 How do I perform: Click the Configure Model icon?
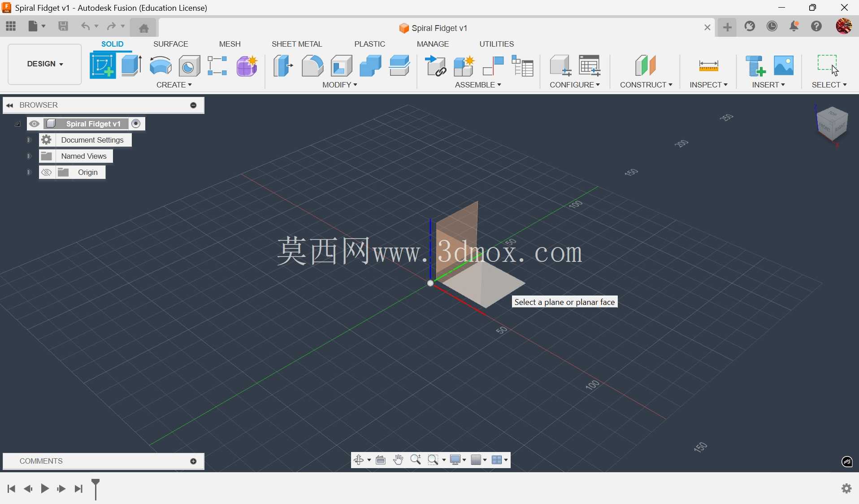560,66
